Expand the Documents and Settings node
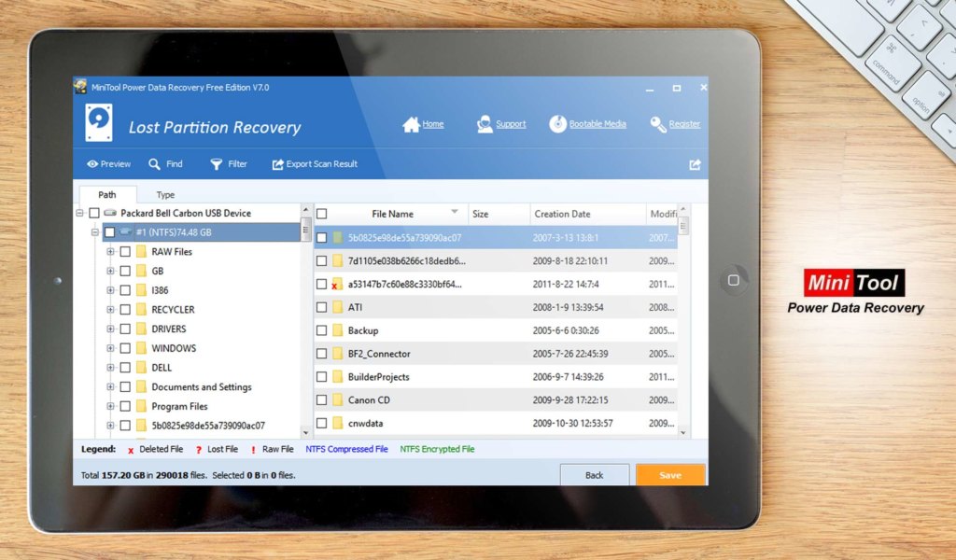This screenshot has width=956, height=560. pos(111,386)
